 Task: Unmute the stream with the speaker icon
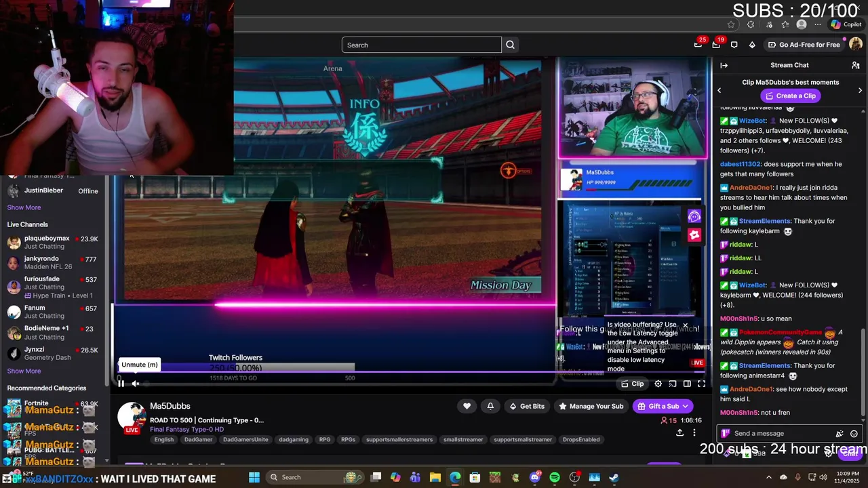pyautogui.click(x=136, y=384)
